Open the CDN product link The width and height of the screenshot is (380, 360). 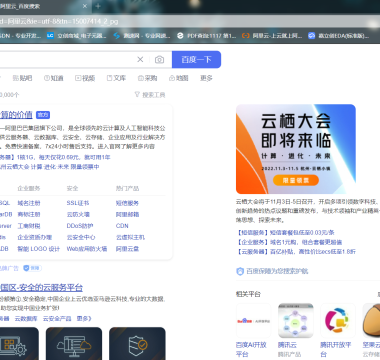point(122,226)
